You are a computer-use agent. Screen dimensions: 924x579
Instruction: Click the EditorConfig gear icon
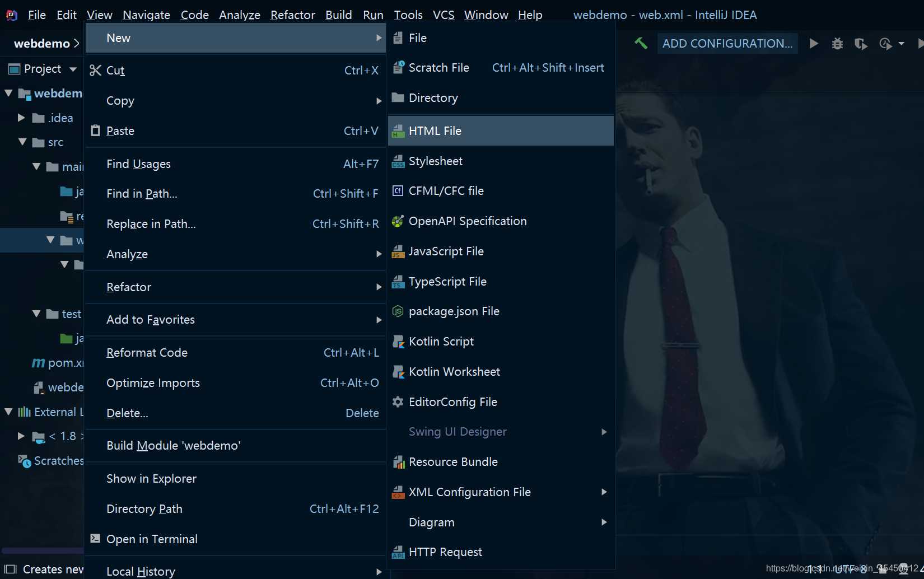point(398,401)
